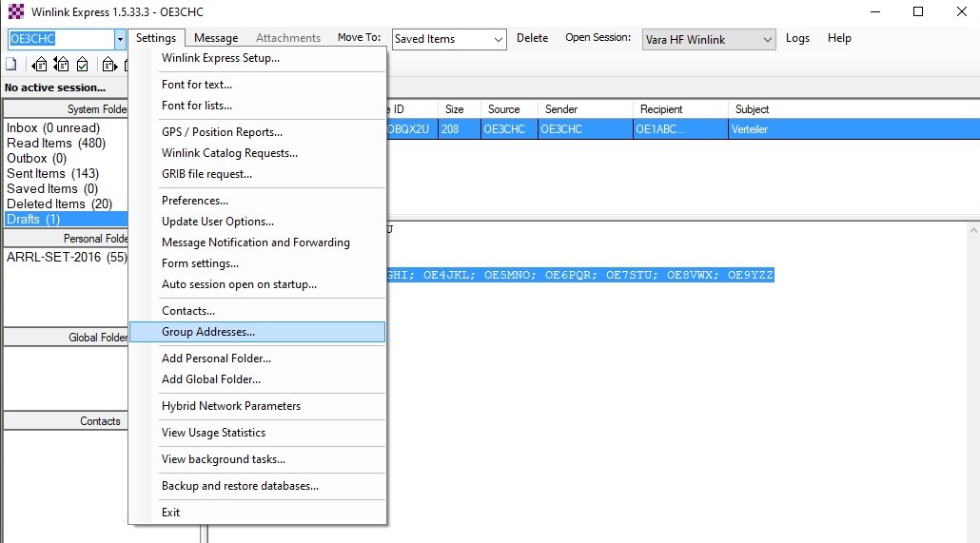Sort messages by Recipient column header
Screen dimensions: 980x543
[680, 109]
